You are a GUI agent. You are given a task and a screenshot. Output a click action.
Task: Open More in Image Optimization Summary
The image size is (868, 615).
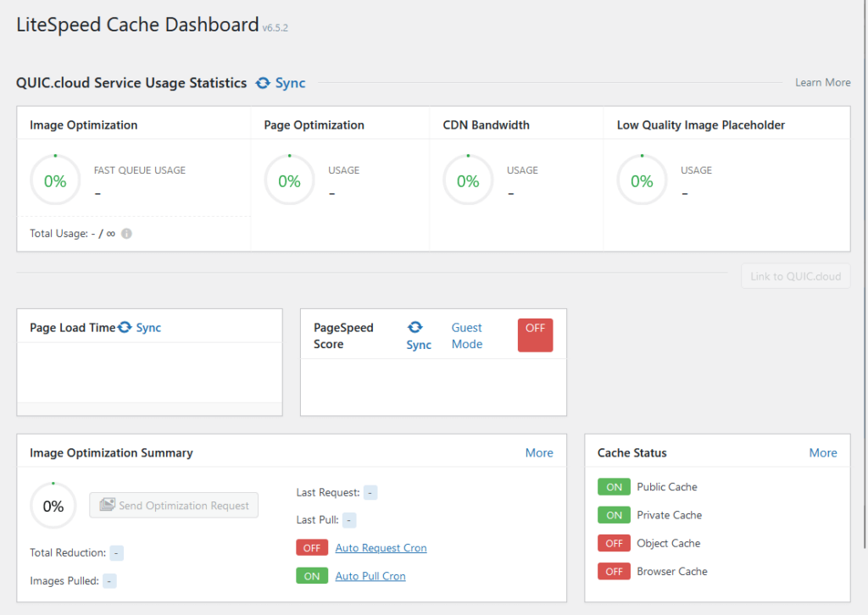(x=539, y=452)
